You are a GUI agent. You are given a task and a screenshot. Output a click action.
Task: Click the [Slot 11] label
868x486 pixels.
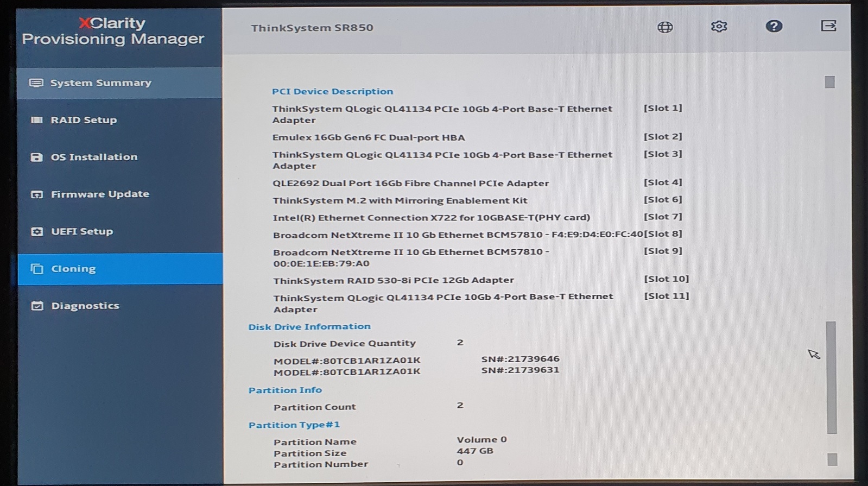click(667, 296)
